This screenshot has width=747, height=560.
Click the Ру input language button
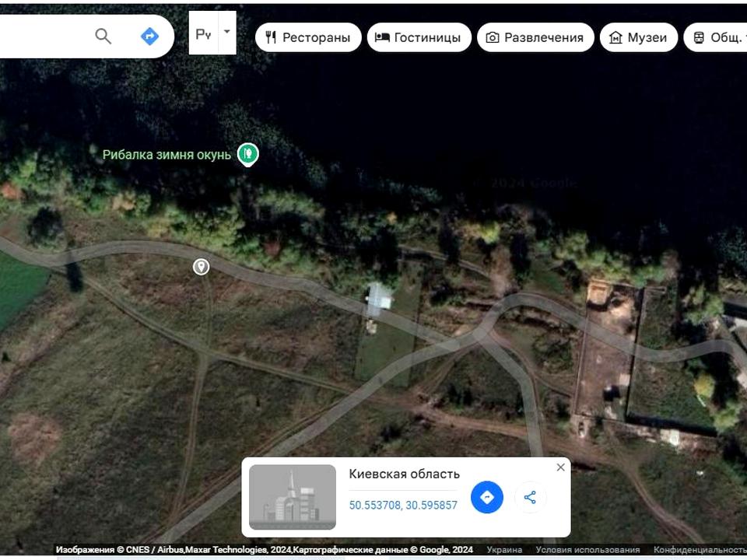coord(203,34)
